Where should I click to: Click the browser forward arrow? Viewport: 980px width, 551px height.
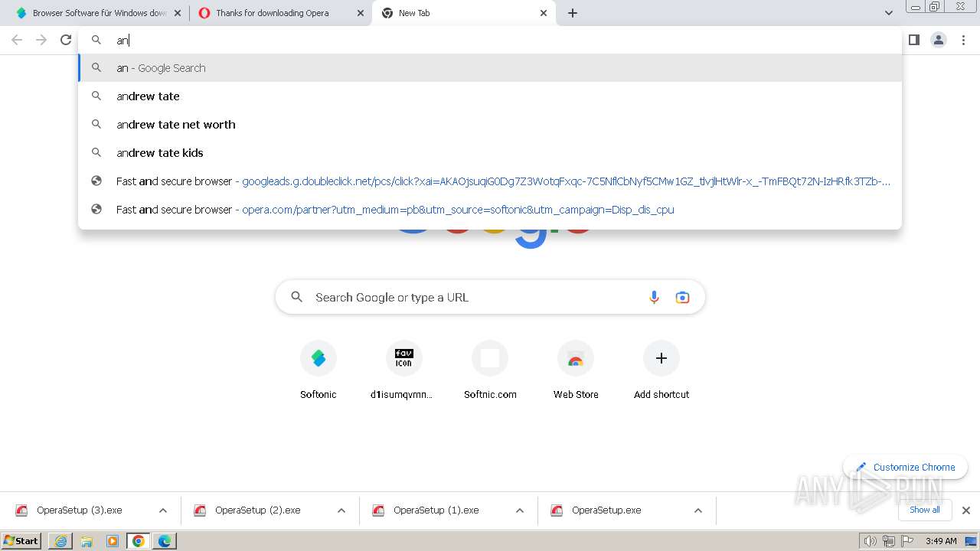[x=41, y=40]
